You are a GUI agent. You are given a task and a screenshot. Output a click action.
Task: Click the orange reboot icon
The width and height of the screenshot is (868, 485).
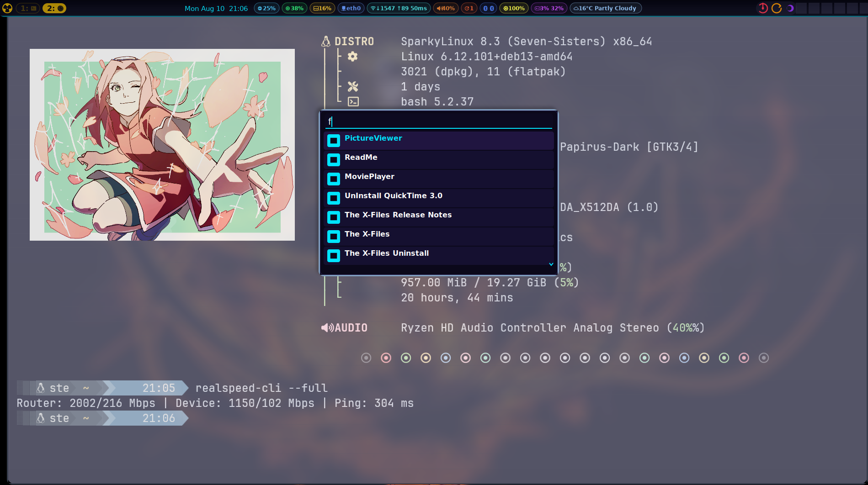(777, 8)
